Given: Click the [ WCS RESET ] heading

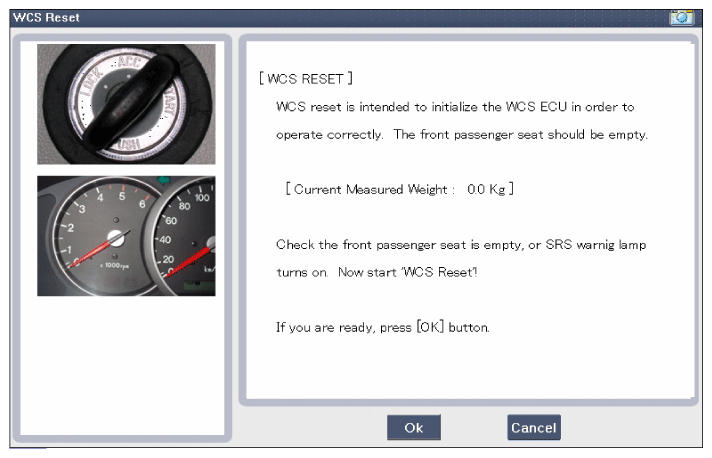Looking at the screenshot, I should point(306,79).
